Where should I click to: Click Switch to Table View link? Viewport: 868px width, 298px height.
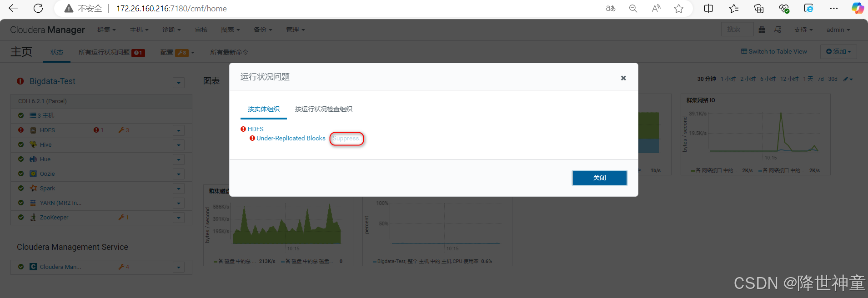774,51
